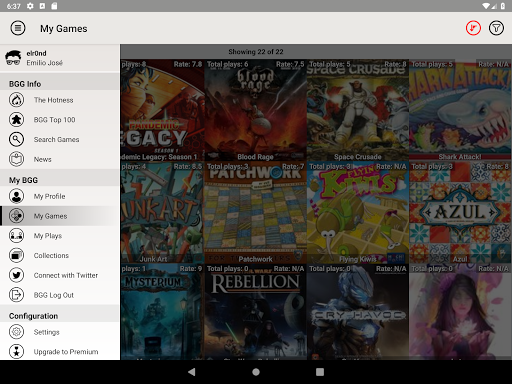Select My Plays in the drawer
Viewport: 512px width, 384px height.
[x=60, y=236]
